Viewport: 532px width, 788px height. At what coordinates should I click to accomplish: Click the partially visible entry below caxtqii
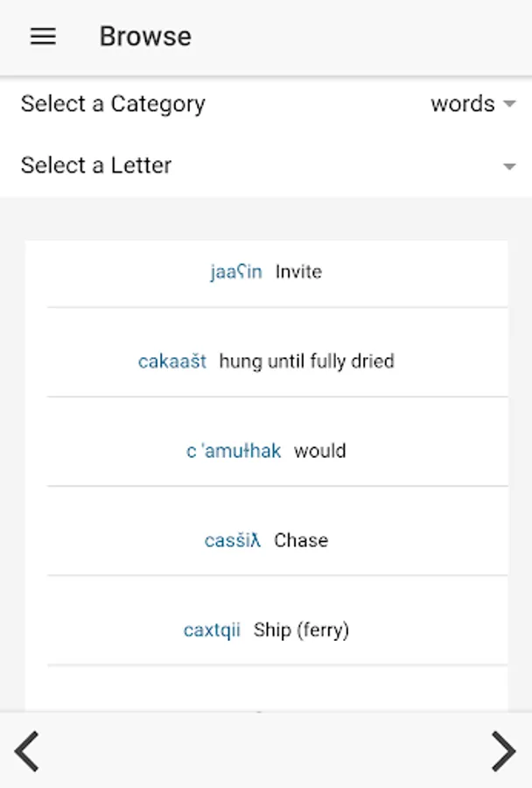266,696
